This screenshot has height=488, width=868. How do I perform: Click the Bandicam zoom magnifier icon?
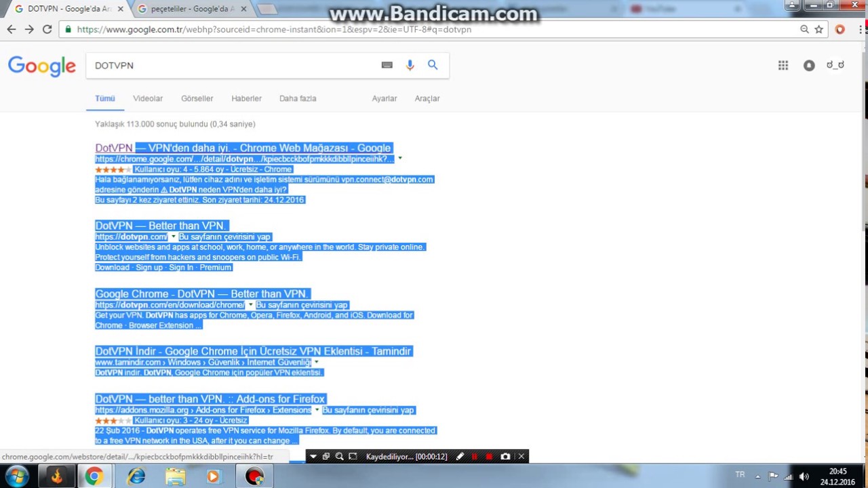click(339, 456)
